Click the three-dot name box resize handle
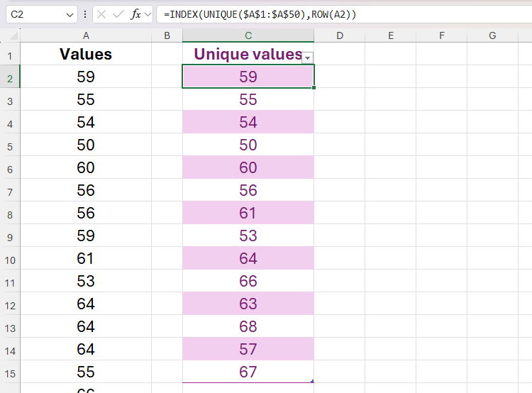 [85, 14]
